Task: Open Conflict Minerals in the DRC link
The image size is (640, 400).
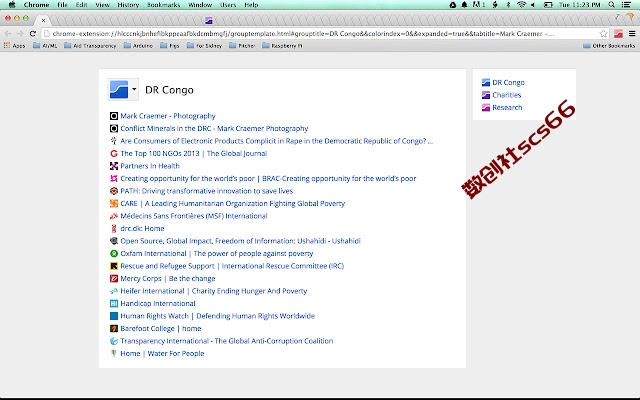Action: 214,129
